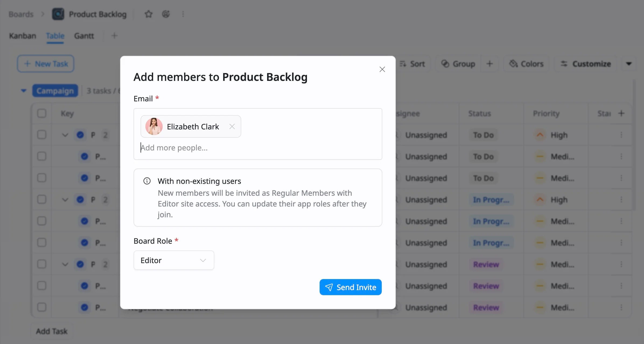Click the info icon for non-existing users

click(x=147, y=181)
